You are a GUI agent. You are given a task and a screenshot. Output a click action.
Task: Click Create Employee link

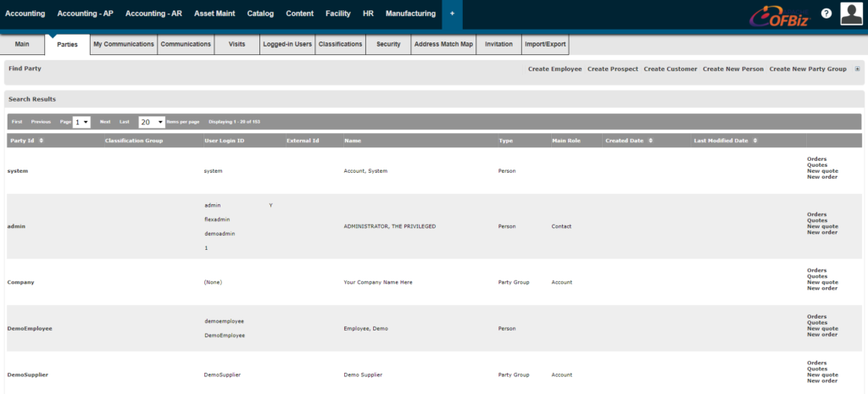click(x=554, y=69)
